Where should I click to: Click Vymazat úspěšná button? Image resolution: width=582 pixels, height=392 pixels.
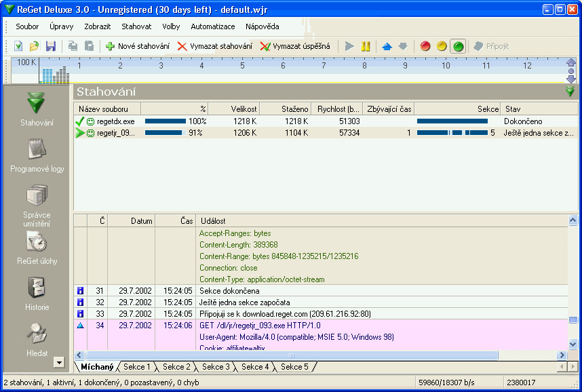tap(295, 46)
